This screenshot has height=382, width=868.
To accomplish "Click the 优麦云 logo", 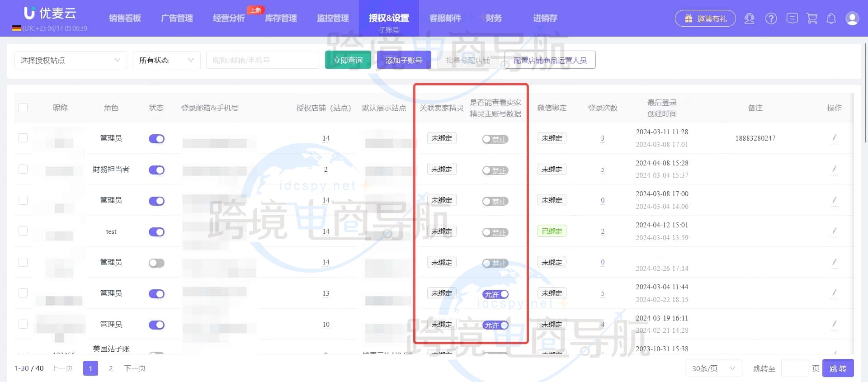I will (50, 13).
